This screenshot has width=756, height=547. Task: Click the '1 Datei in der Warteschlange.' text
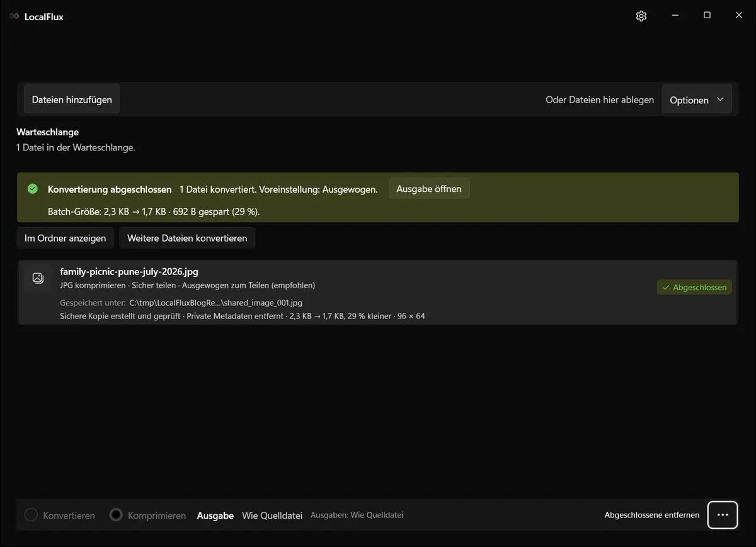point(76,148)
